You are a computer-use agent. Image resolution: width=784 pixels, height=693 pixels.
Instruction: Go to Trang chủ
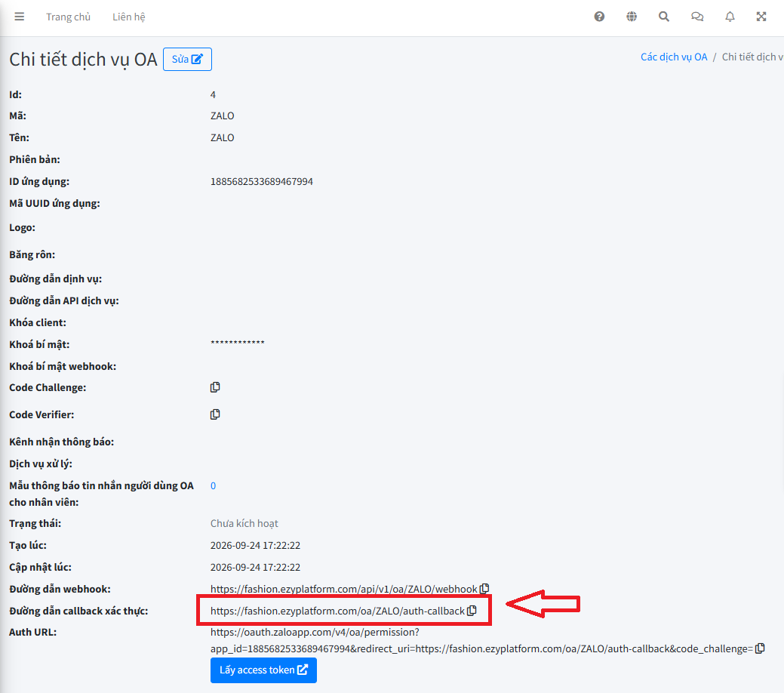(x=69, y=17)
